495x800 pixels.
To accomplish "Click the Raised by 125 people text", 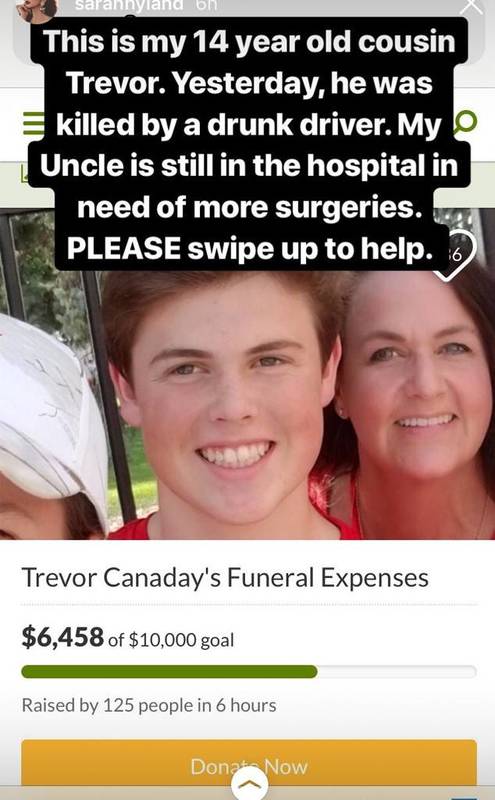I will click(149, 705).
